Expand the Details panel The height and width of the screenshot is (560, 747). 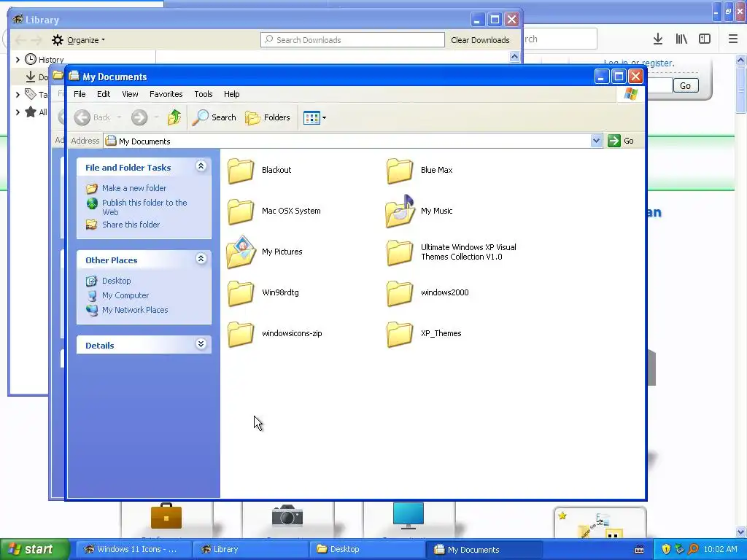(x=201, y=344)
